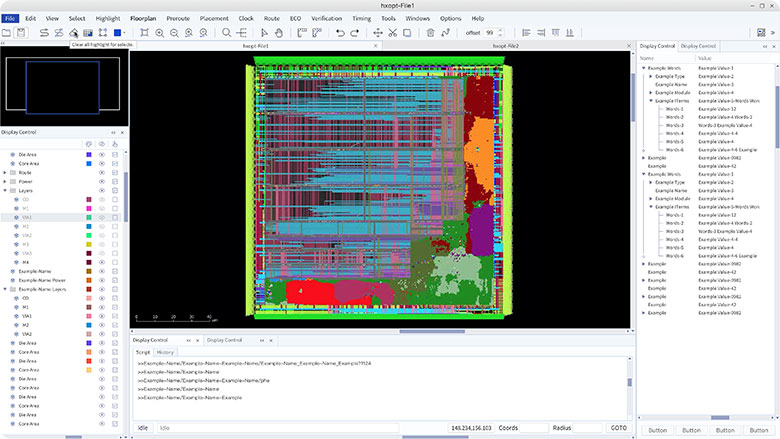Click the Clear all highlight icon
780x439 pixels.
click(73, 33)
